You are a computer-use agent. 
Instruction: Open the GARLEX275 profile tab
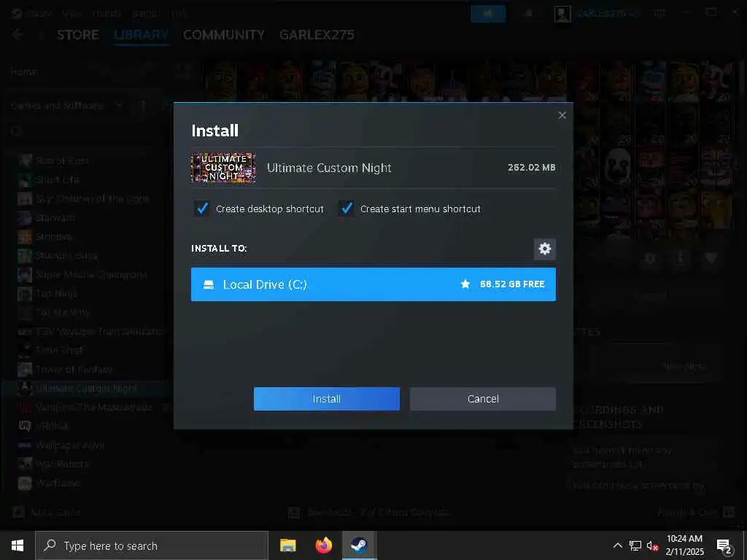click(x=317, y=35)
